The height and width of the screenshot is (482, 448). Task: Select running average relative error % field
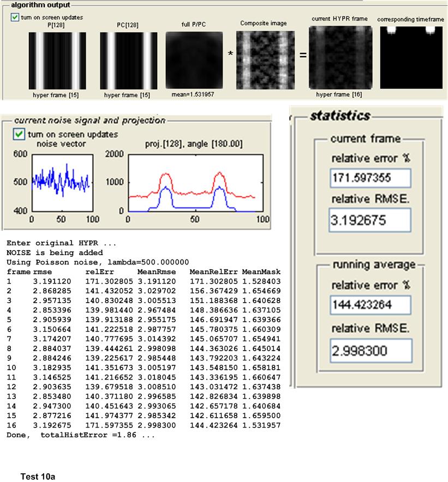click(x=370, y=304)
